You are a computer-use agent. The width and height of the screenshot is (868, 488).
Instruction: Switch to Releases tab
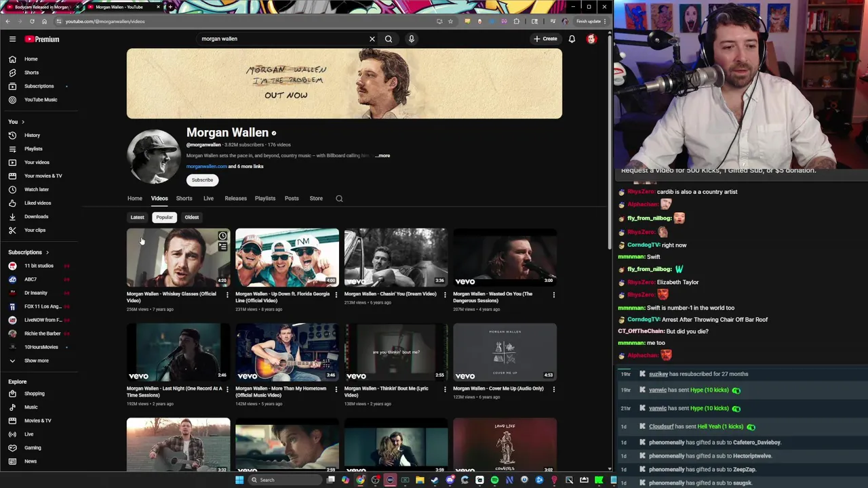tap(236, 199)
